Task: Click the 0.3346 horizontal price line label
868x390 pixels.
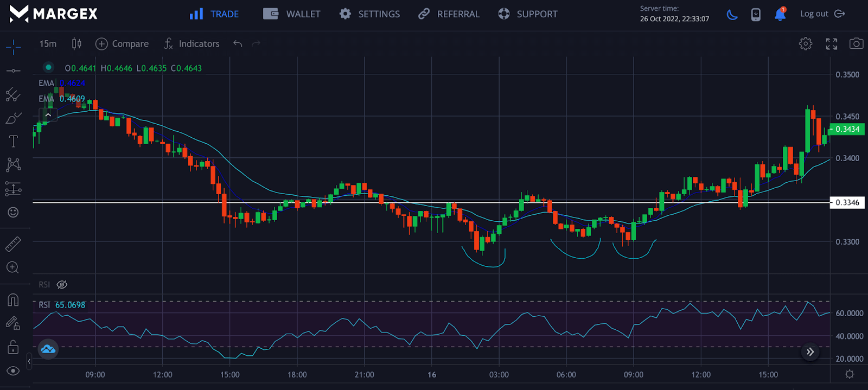Action: click(x=847, y=203)
